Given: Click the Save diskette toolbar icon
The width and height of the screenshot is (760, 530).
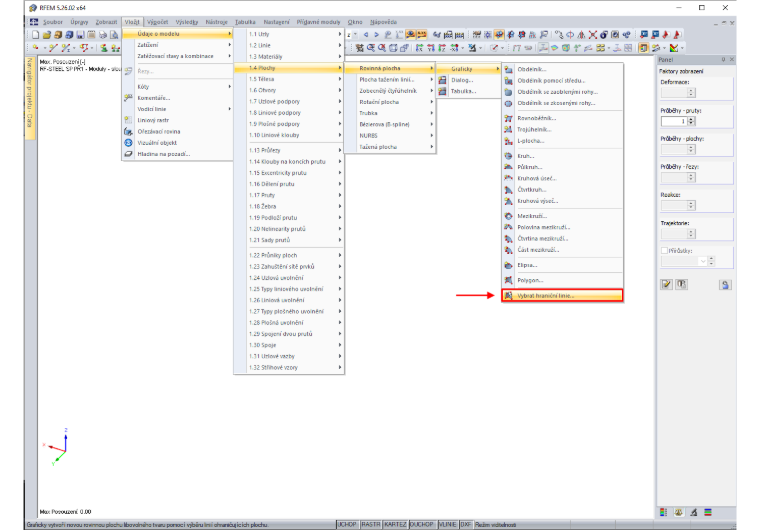Looking at the screenshot, I should [x=80, y=35].
